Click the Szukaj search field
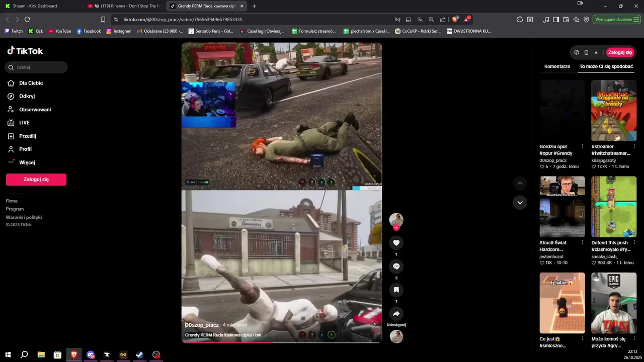Viewport: 644px width, 362px height. pos(36,67)
